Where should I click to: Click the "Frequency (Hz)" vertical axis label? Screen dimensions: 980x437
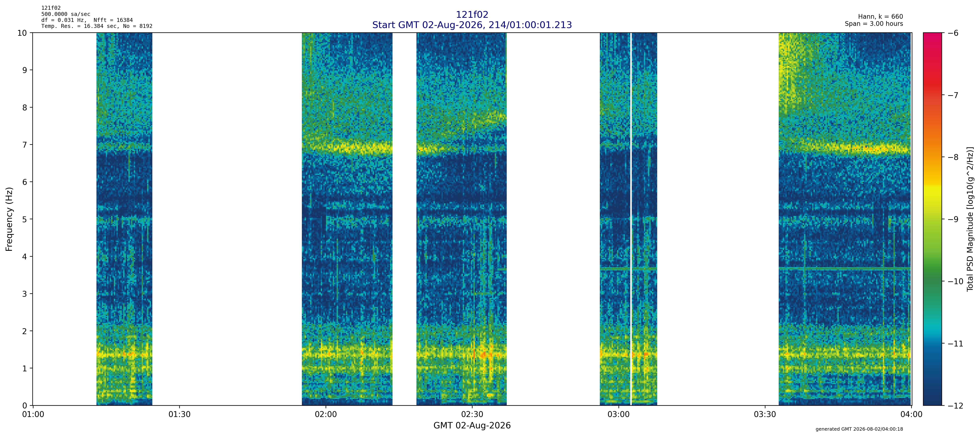[9, 219]
